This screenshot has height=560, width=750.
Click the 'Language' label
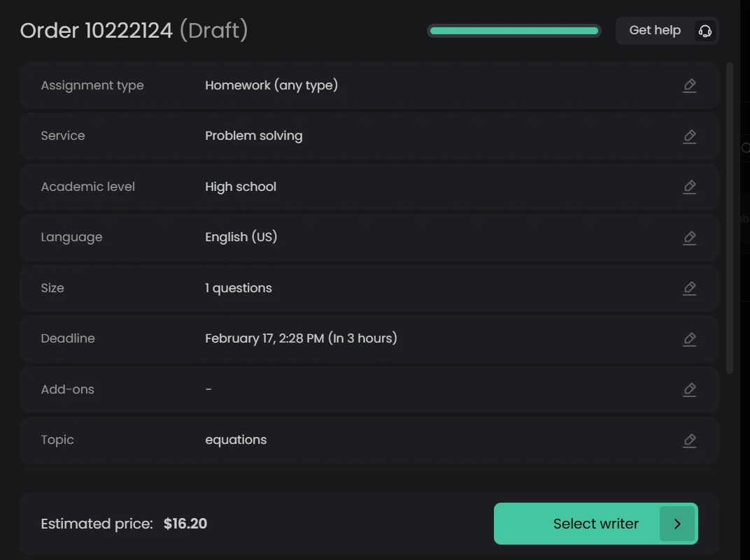tap(72, 237)
